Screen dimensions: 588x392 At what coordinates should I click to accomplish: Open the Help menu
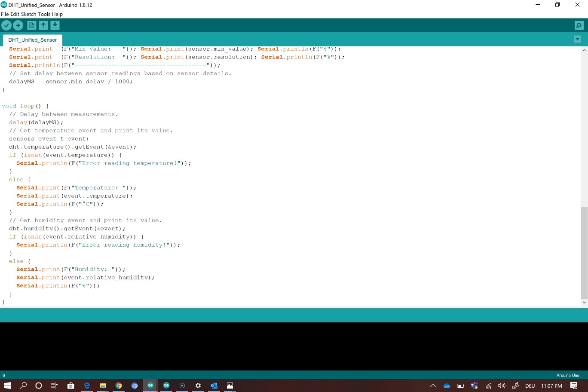pyautogui.click(x=57, y=14)
